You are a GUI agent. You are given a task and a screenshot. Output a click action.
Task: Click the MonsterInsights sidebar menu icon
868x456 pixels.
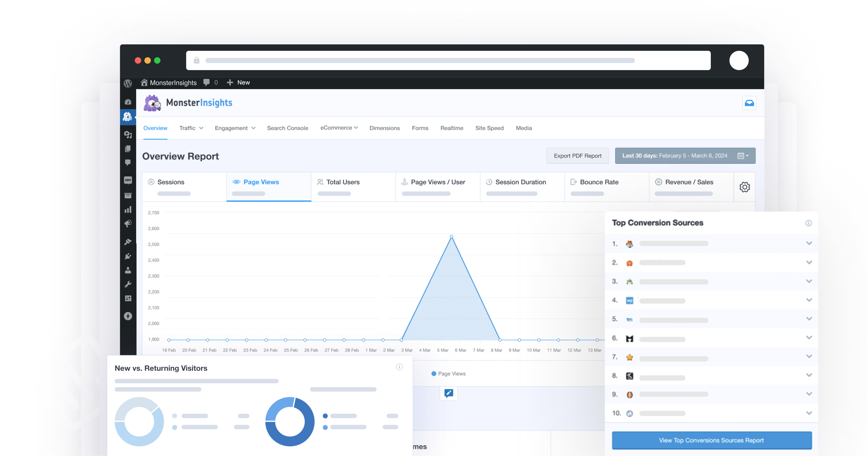point(128,117)
